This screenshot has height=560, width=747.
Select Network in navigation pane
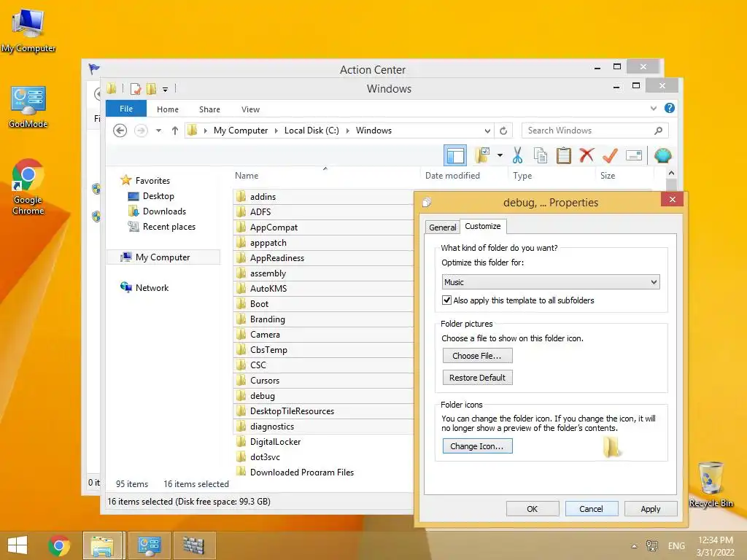click(145, 287)
